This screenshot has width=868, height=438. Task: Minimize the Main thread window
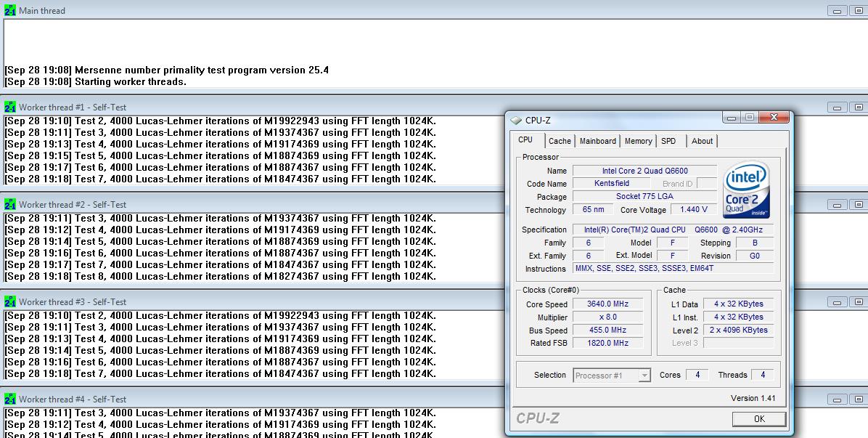(837, 10)
